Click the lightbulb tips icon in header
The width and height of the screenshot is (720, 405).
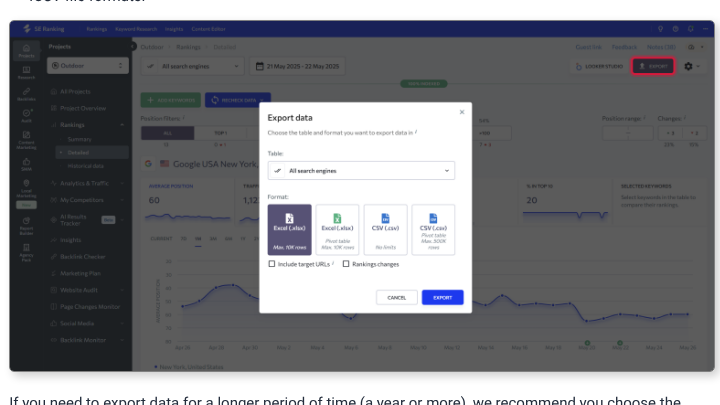[660, 29]
